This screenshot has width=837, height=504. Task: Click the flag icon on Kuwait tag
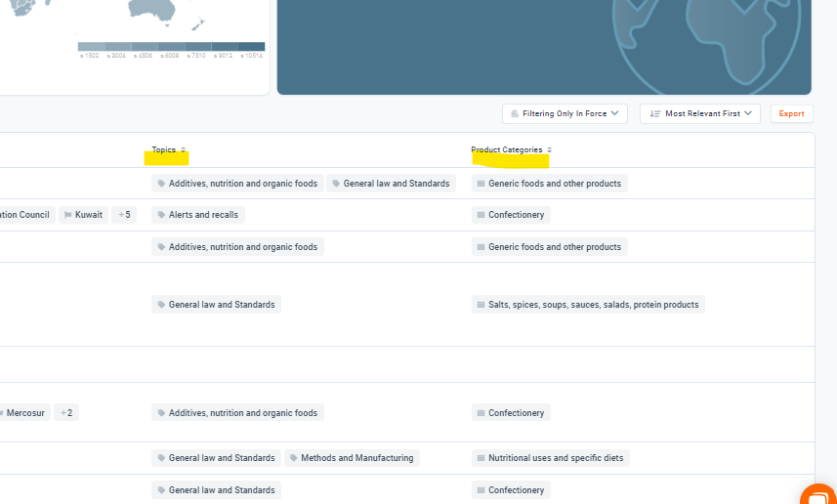pos(67,215)
